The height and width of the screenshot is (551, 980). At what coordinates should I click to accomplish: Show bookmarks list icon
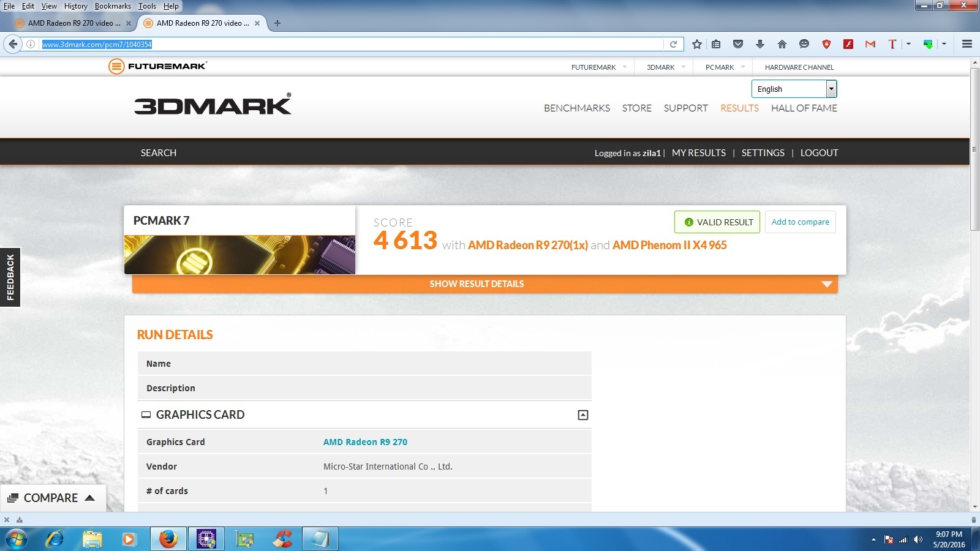716,44
